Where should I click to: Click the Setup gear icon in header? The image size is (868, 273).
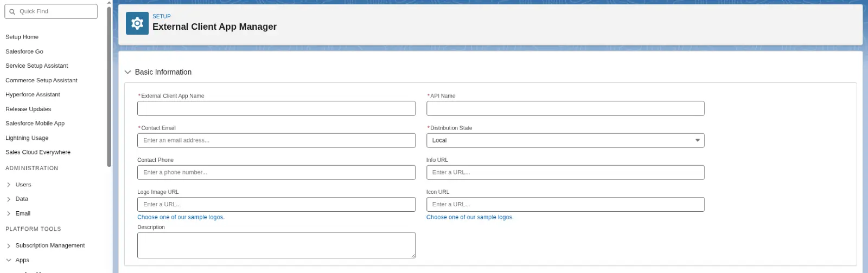coord(137,23)
